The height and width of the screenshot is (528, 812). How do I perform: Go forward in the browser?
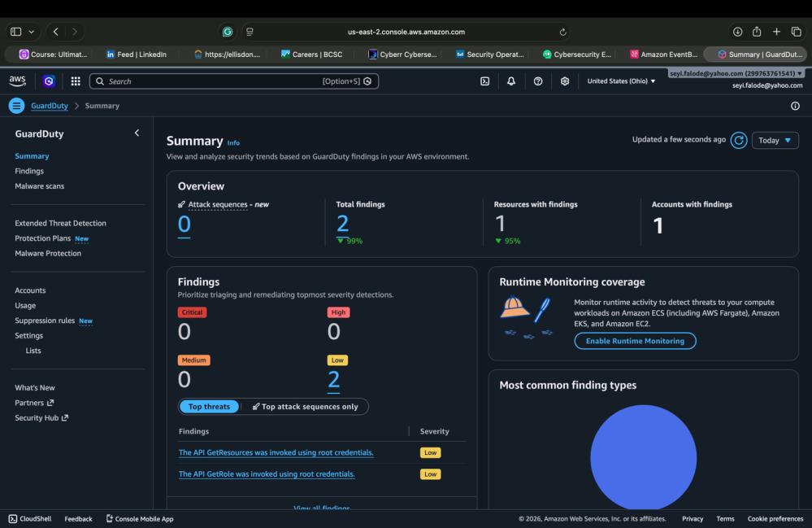[x=75, y=32]
